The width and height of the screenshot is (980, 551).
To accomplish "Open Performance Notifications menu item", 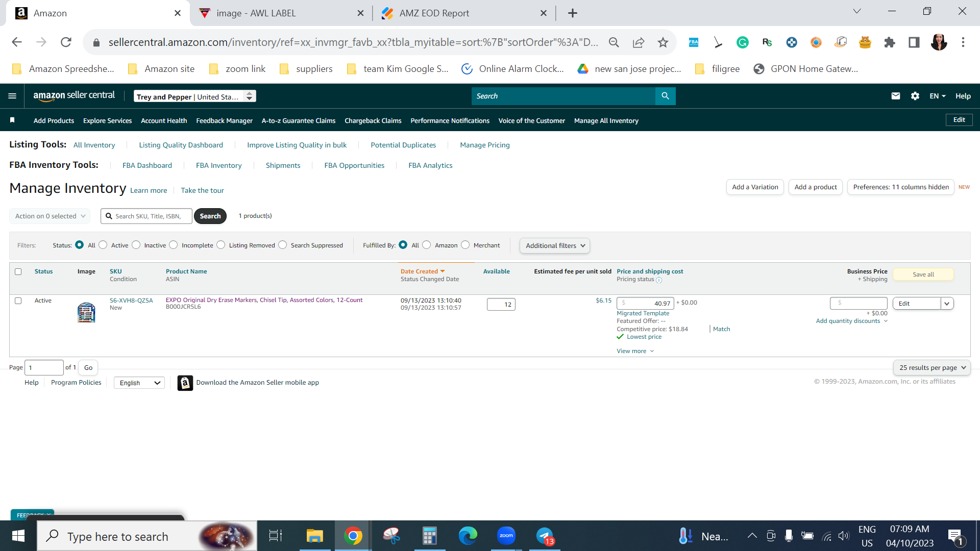I will (x=450, y=120).
